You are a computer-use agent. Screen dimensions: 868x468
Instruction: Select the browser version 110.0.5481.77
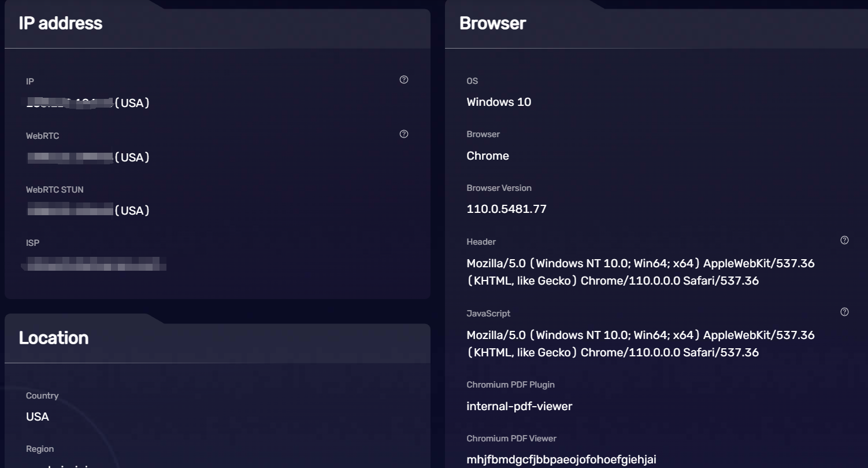[507, 209]
